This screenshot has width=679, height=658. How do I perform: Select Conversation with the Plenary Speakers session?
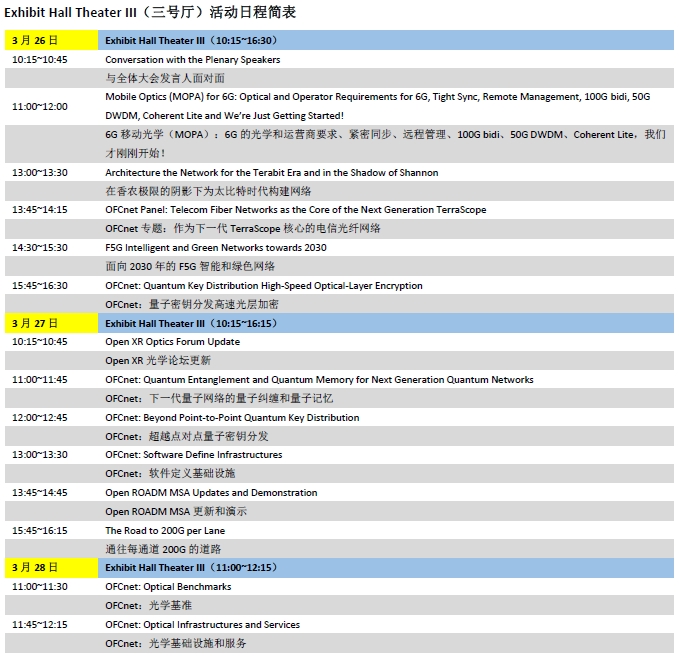tap(193, 60)
